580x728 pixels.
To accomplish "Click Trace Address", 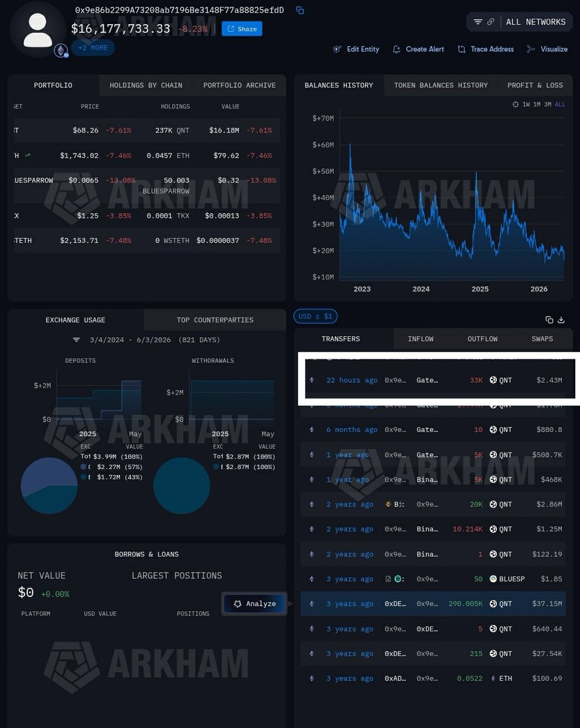I will pyautogui.click(x=485, y=49).
